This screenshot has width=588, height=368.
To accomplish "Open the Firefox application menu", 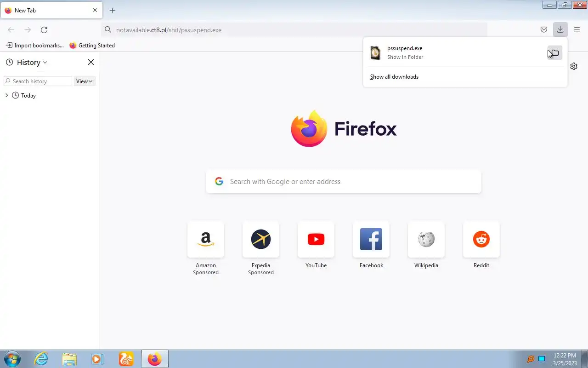I will pyautogui.click(x=577, y=30).
